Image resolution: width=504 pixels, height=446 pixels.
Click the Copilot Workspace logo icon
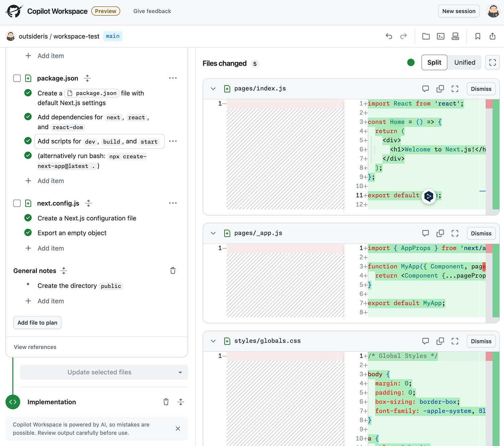coord(14,11)
